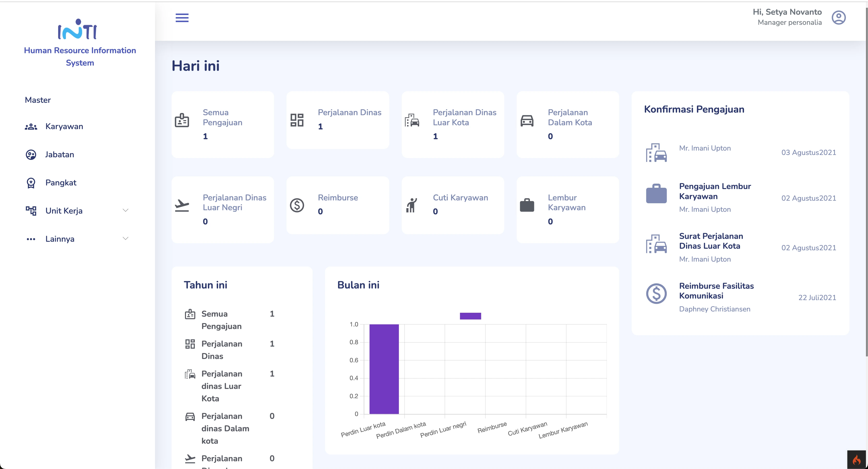
Task: Click dollar icon of Reimburse Fasilitas Komunikasi
Action: pyautogui.click(x=656, y=293)
